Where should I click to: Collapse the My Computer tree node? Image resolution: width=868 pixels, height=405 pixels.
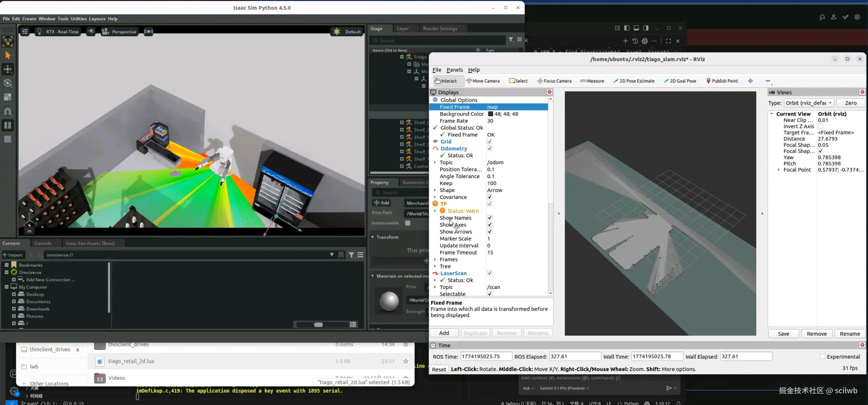click(6, 287)
